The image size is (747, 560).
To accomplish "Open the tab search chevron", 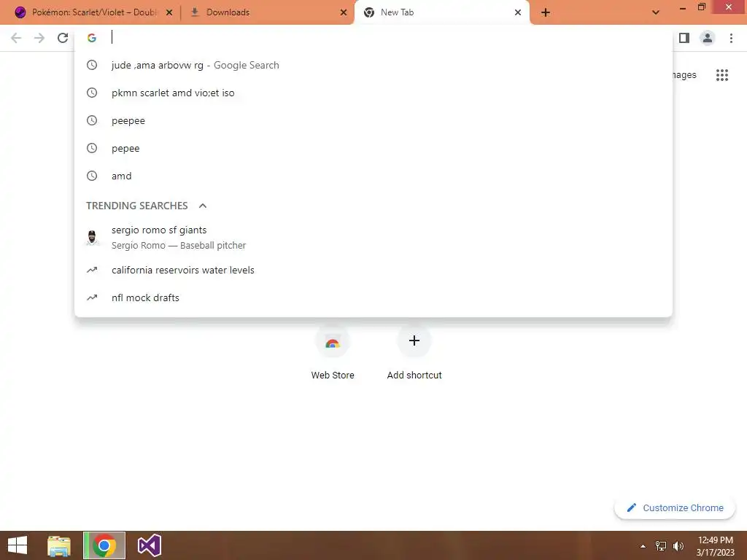I will click(x=656, y=12).
